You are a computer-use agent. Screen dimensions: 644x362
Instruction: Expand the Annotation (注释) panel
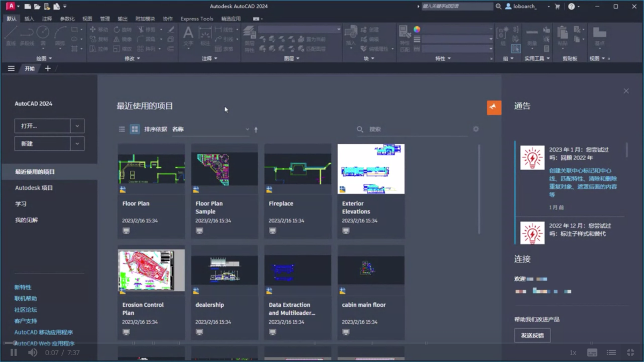[209, 58]
